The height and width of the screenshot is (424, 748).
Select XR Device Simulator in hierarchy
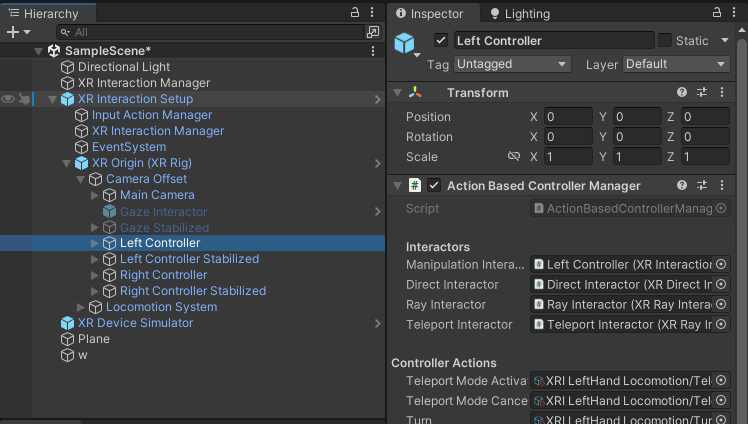[x=135, y=323]
